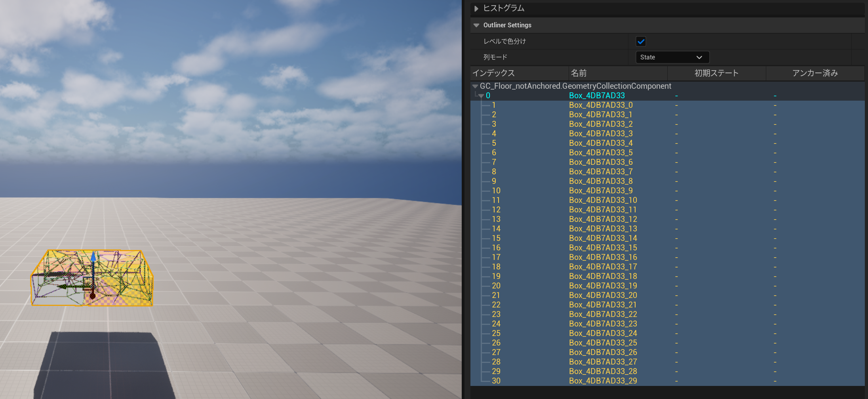Image resolution: width=868 pixels, height=399 pixels.
Task: Click the fractured box geometry in viewport
Action: tap(127, 277)
